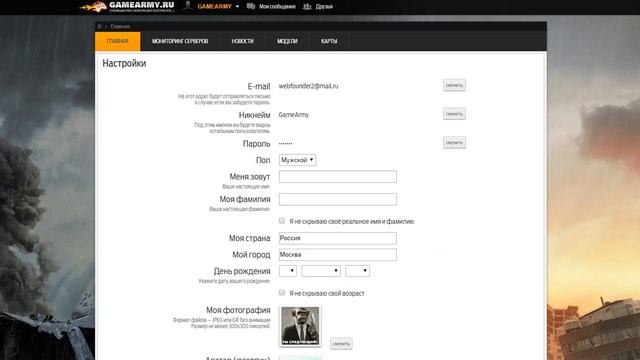Click the Главная breadcrumb text

tap(120, 26)
